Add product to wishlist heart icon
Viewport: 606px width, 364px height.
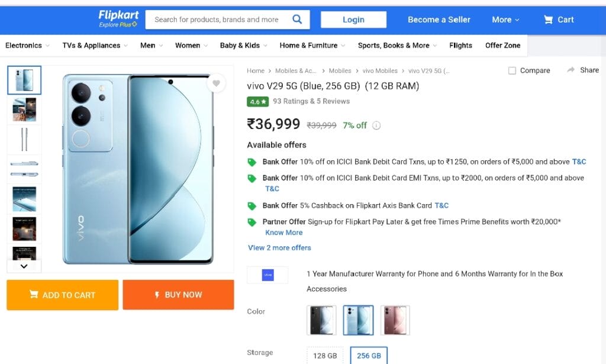point(216,83)
